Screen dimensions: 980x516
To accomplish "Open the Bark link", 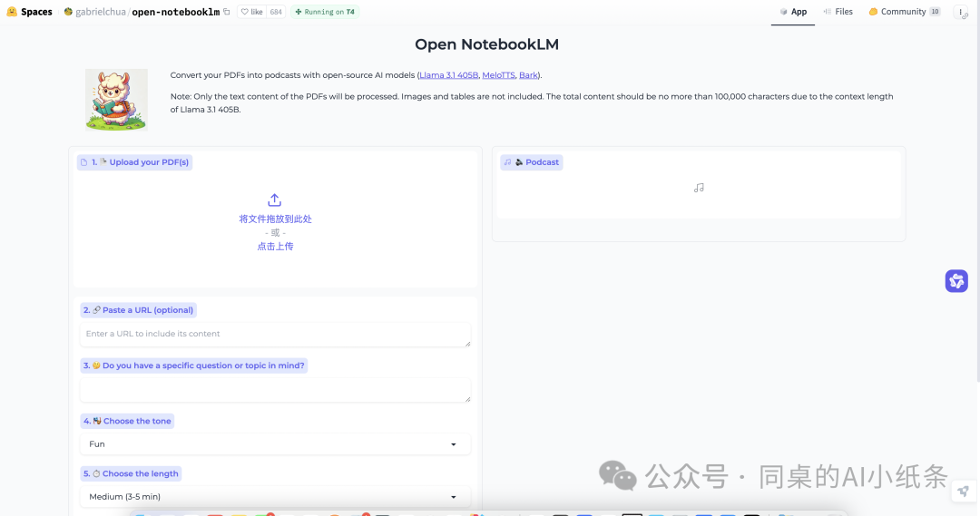I will click(528, 75).
